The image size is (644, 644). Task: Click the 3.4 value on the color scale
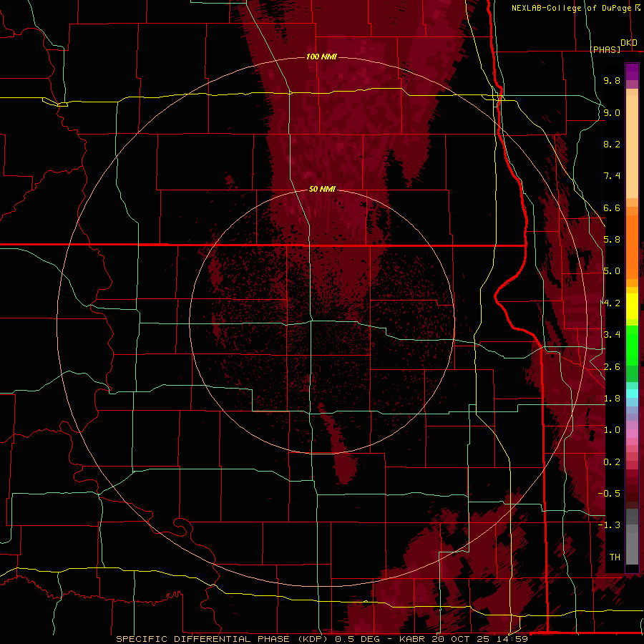(612, 335)
